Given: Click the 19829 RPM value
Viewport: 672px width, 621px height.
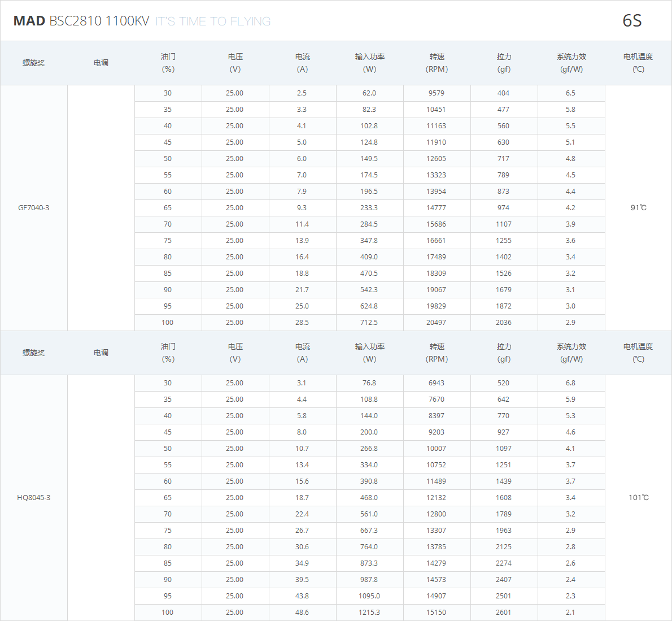Looking at the screenshot, I should coord(437,306).
